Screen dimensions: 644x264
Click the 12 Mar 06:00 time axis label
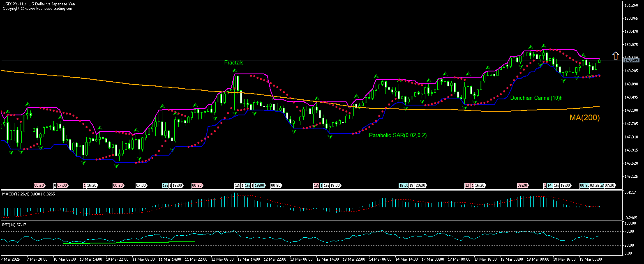222,259
